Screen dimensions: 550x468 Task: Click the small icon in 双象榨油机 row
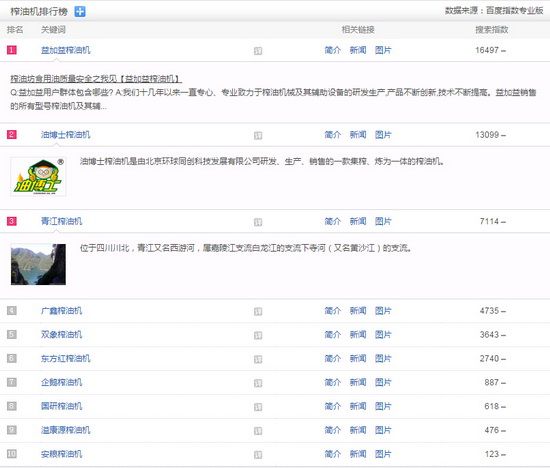258,335
